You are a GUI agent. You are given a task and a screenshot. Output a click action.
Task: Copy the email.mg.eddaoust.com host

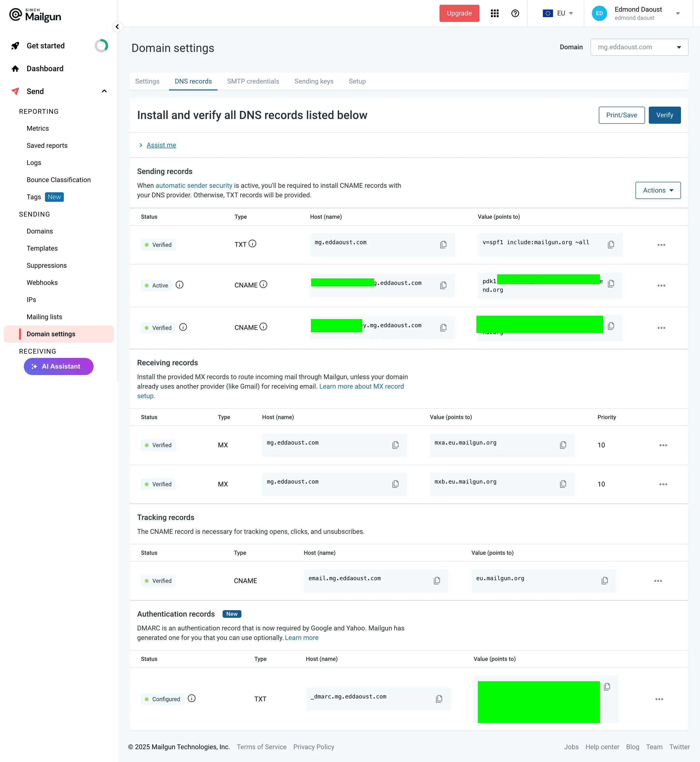(x=437, y=580)
